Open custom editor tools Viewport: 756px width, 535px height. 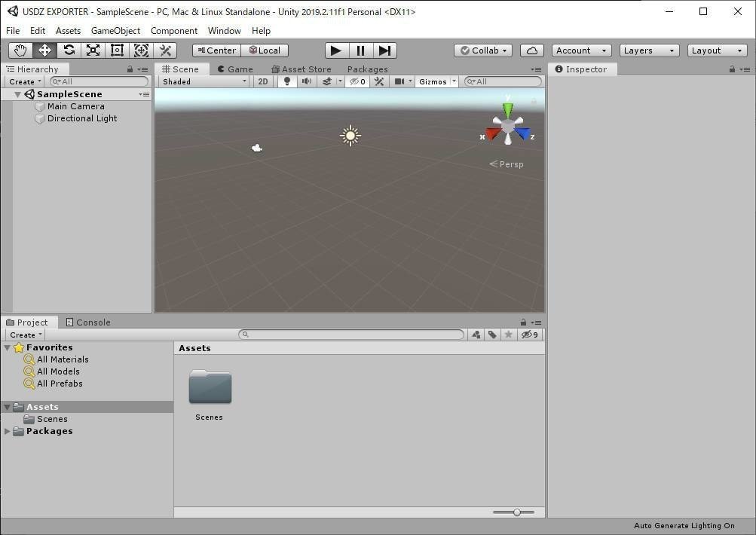click(x=165, y=50)
